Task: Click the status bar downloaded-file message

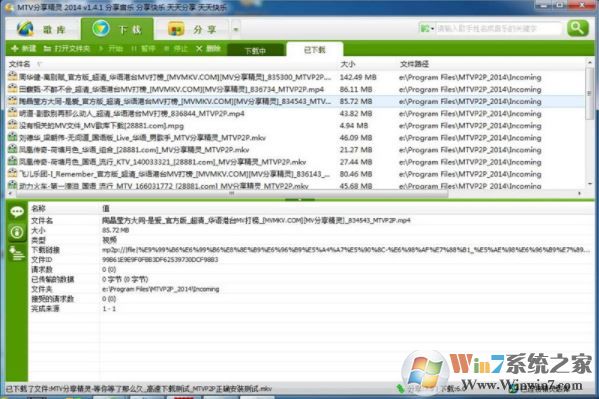Action: coord(139,389)
